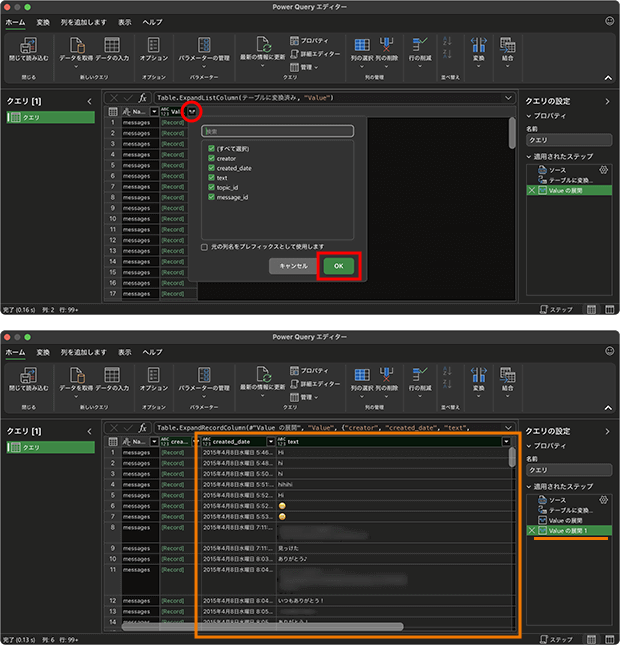Click vertical scrollbar in top window grid
Screen dimensions: 620x645
pos(512,133)
